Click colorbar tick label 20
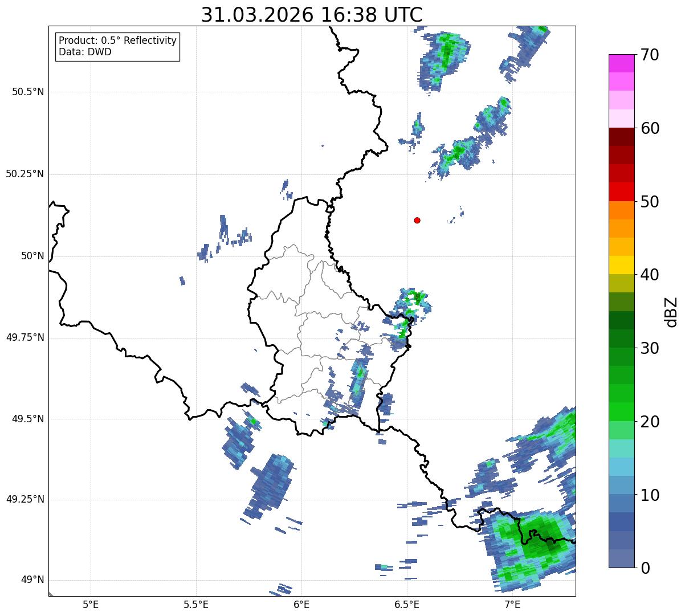 click(x=649, y=422)
